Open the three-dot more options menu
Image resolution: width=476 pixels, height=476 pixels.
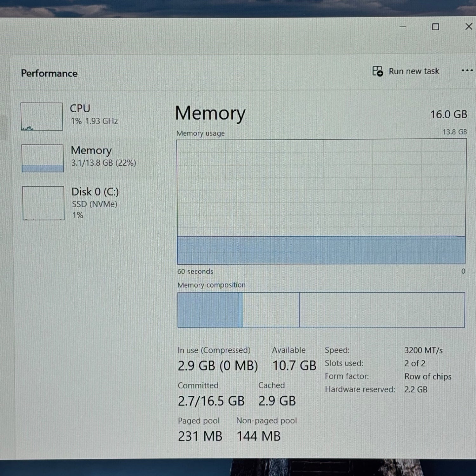(x=467, y=70)
